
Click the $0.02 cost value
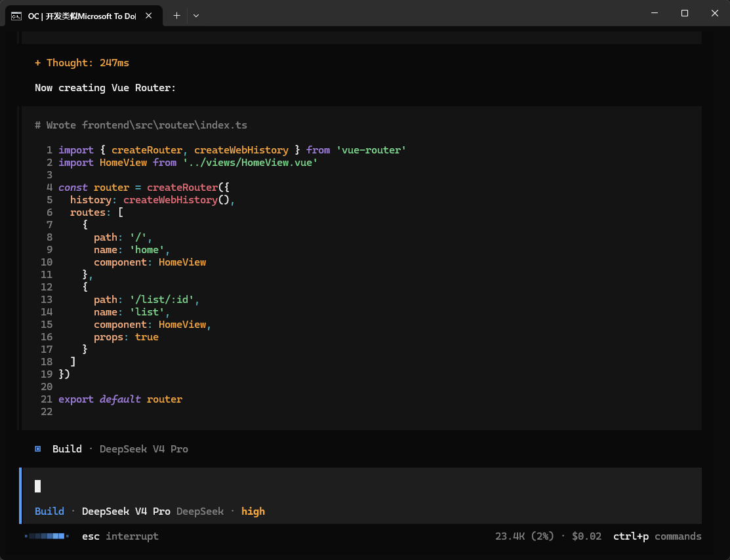pos(586,536)
